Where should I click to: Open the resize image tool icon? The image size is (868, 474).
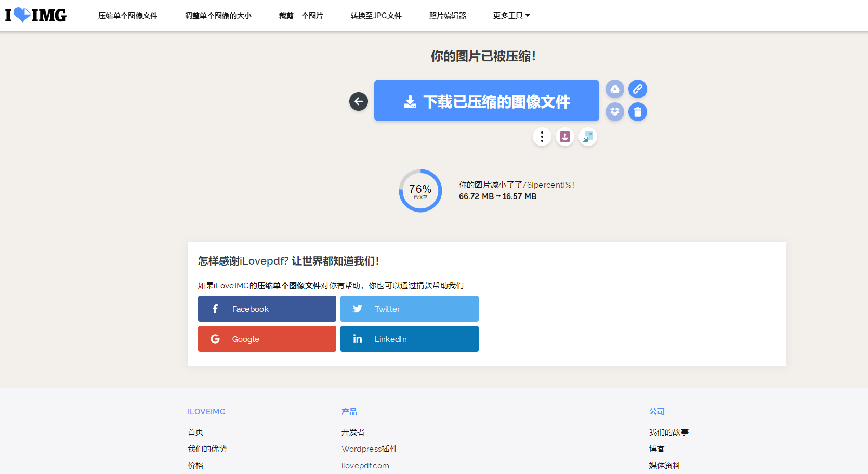click(x=588, y=137)
